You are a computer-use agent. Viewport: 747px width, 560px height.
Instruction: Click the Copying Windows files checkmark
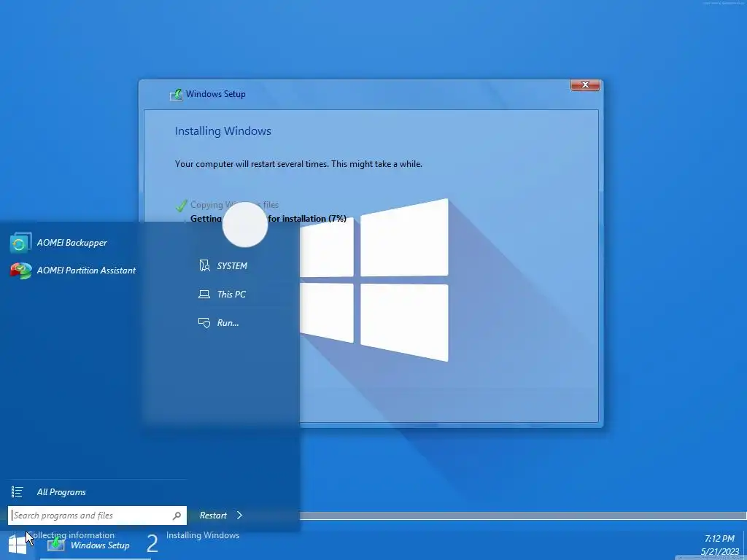click(x=181, y=205)
